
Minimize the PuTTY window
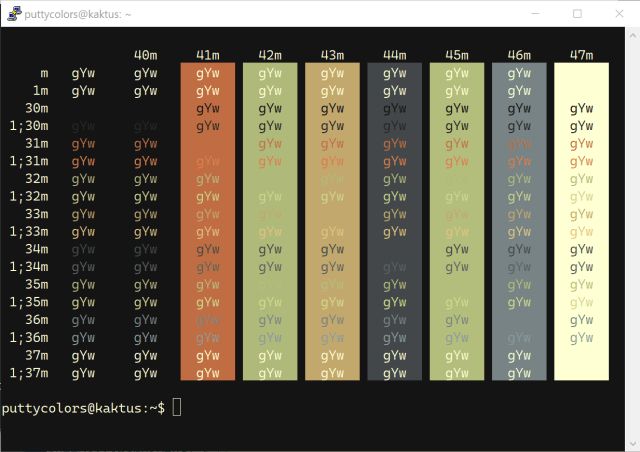531,14
